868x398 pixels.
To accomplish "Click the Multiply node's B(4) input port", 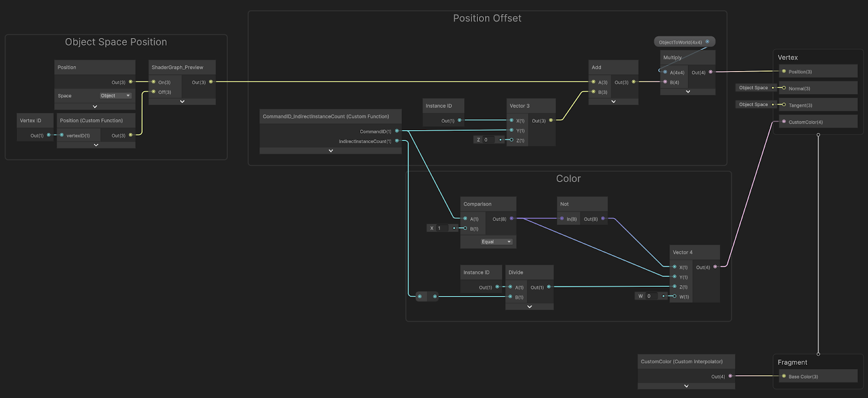I will pyautogui.click(x=665, y=82).
